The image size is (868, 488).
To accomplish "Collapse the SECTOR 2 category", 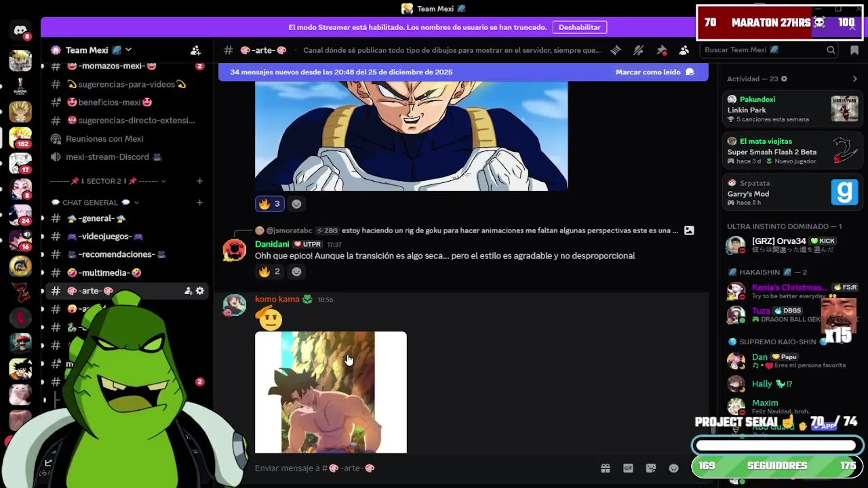I will pyautogui.click(x=108, y=181).
